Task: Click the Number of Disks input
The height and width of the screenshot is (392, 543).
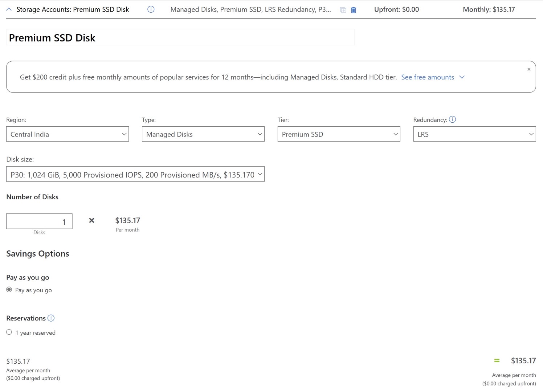Action: pos(39,221)
